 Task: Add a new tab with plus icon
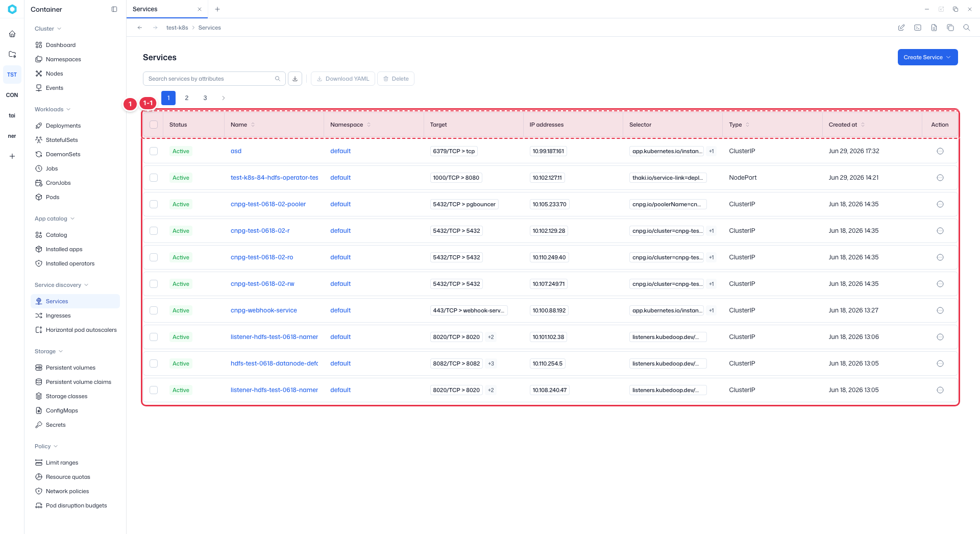pyautogui.click(x=217, y=9)
